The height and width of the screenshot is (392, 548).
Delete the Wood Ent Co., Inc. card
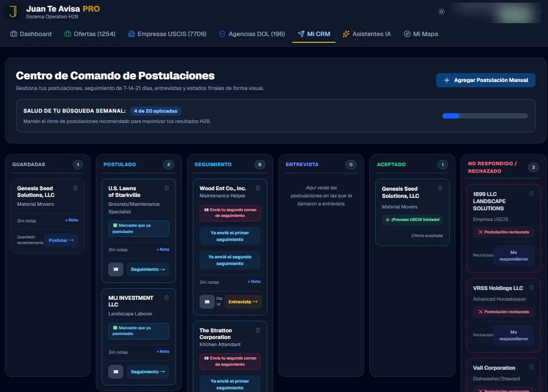click(x=258, y=188)
